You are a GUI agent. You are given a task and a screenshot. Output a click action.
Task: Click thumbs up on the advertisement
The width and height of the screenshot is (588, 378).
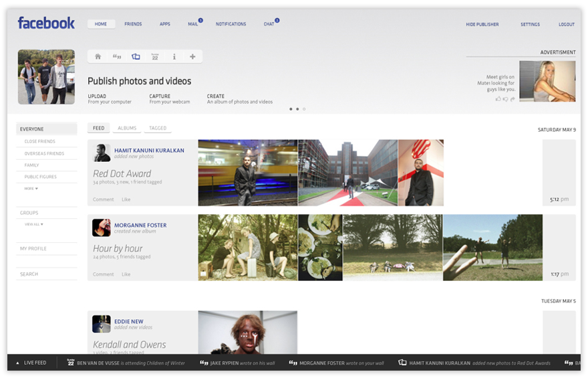[498, 99]
